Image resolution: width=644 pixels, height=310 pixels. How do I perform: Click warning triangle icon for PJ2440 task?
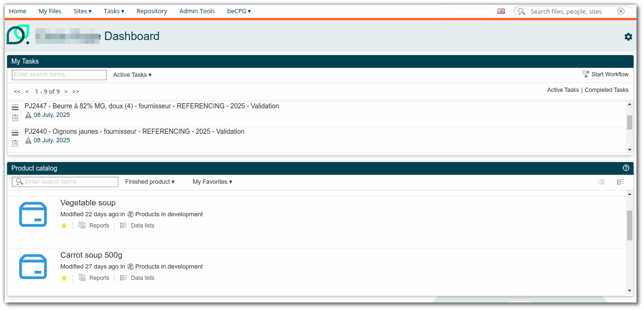point(28,140)
